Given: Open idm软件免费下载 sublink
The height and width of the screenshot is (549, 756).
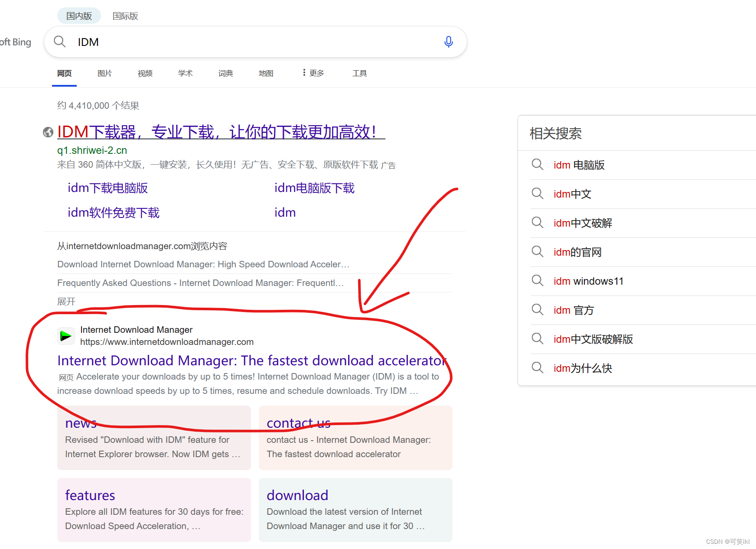Looking at the screenshot, I should tap(114, 212).
